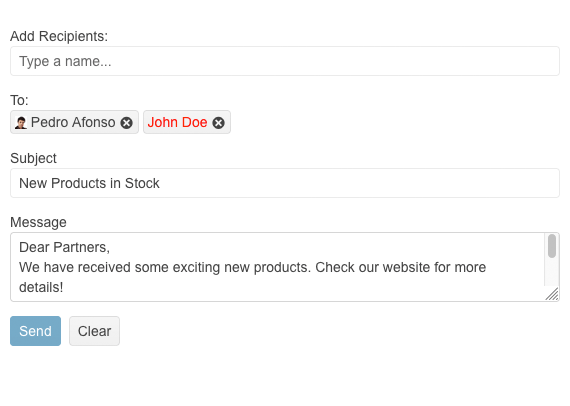The width and height of the screenshot is (570, 406).
Task: Click the Send button
Action: (35, 331)
